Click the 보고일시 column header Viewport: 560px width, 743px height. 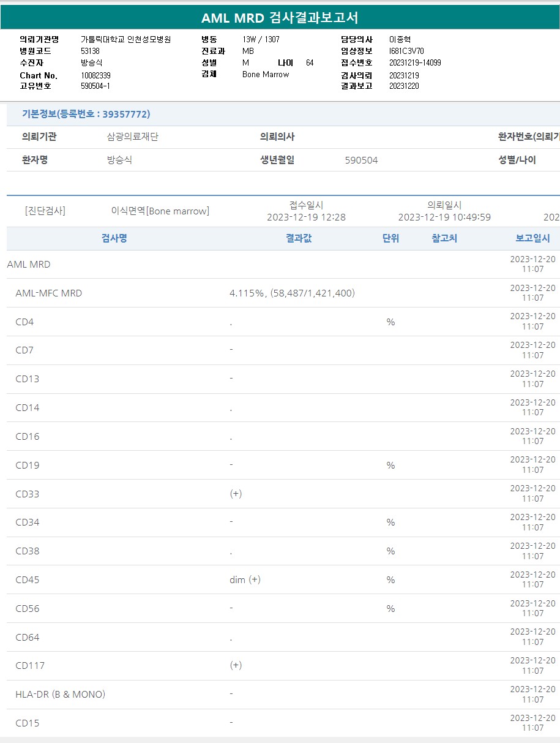533,239
